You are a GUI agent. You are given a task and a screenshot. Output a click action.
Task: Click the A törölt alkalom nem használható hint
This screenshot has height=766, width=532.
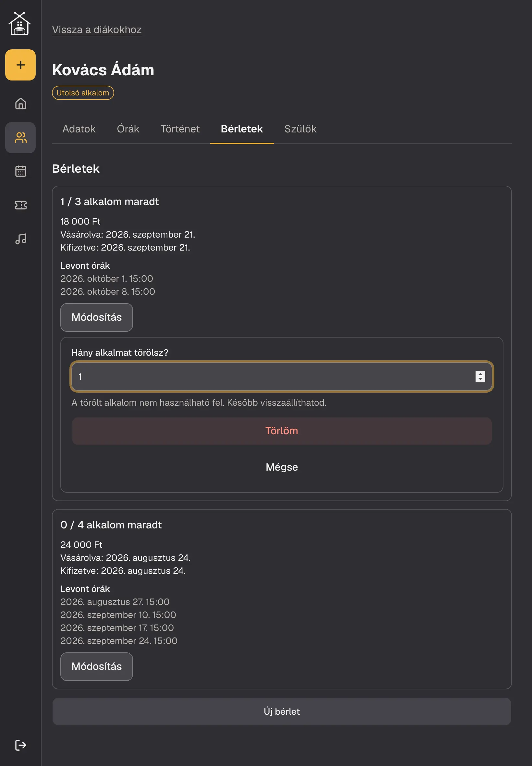pos(199,402)
